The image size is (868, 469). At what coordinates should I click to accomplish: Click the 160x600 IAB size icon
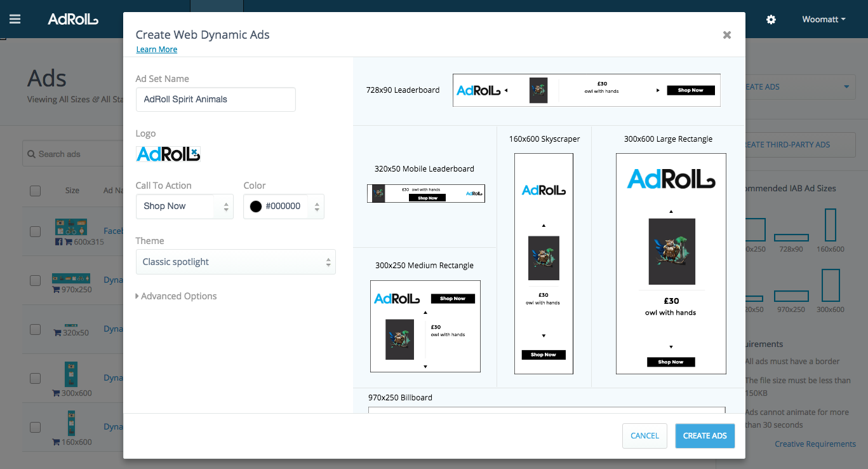coord(830,224)
